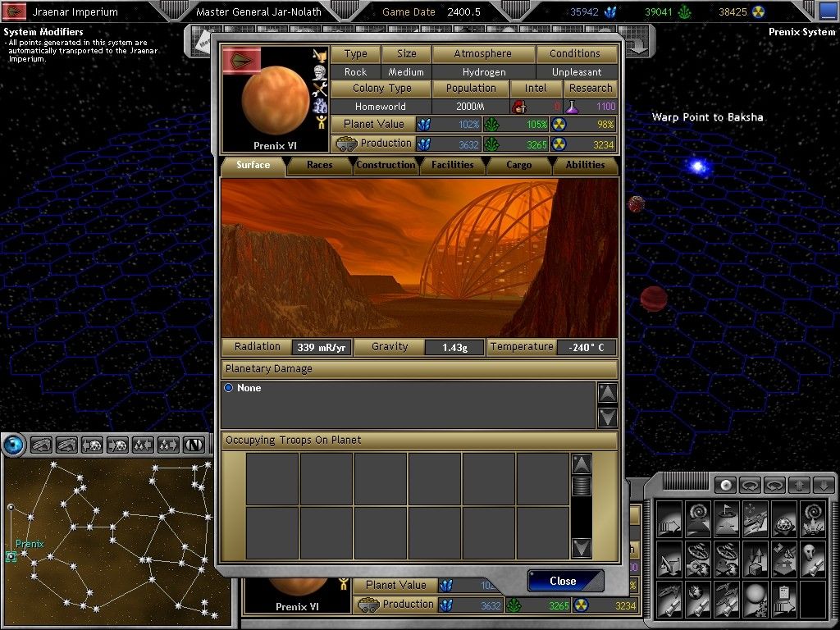Screen dimensions: 840x630
Task: Click the clipboard with arrow icon
Action: 784,600
